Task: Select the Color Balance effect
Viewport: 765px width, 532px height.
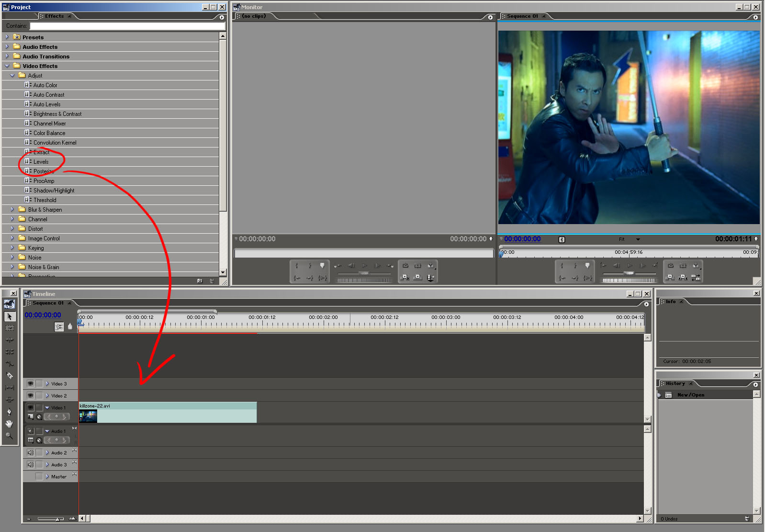Action: [x=49, y=133]
